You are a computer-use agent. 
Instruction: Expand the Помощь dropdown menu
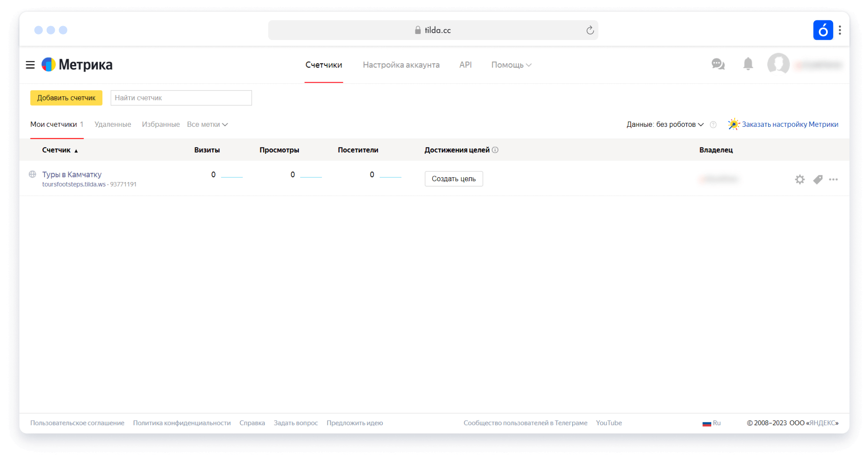pyautogui.click(x=511, y=65)
